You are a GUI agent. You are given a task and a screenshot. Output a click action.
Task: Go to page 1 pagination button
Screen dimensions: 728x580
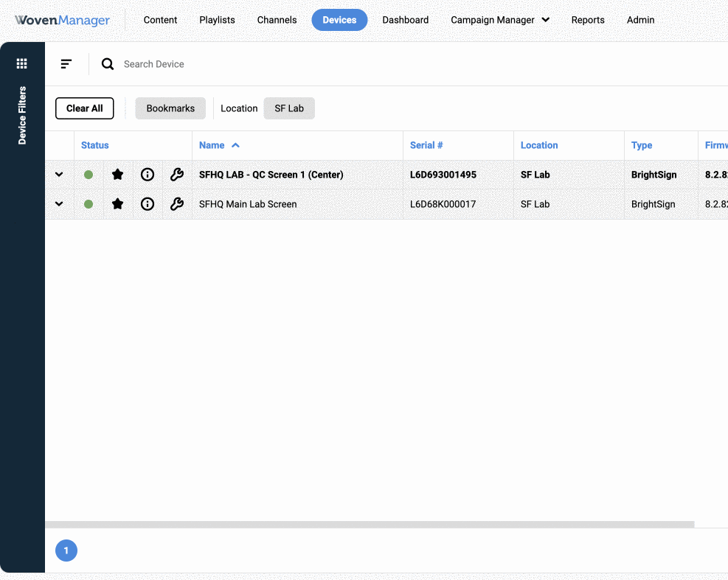[66, 551]
